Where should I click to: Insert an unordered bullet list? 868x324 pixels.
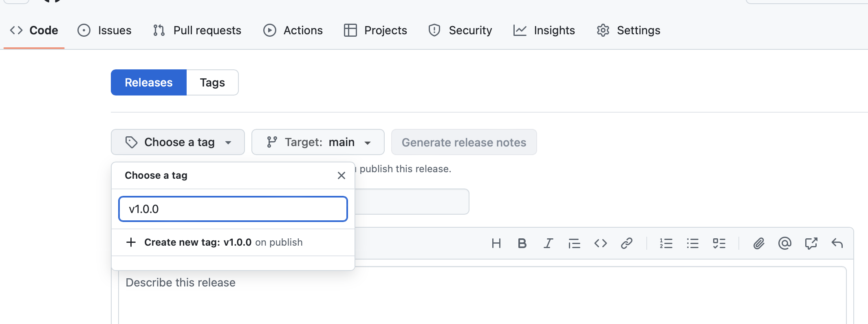pyautogui.click(x=692, y=244)
